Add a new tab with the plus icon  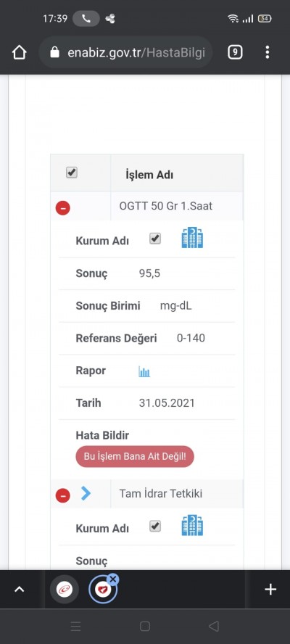click(x=270, y=590)
